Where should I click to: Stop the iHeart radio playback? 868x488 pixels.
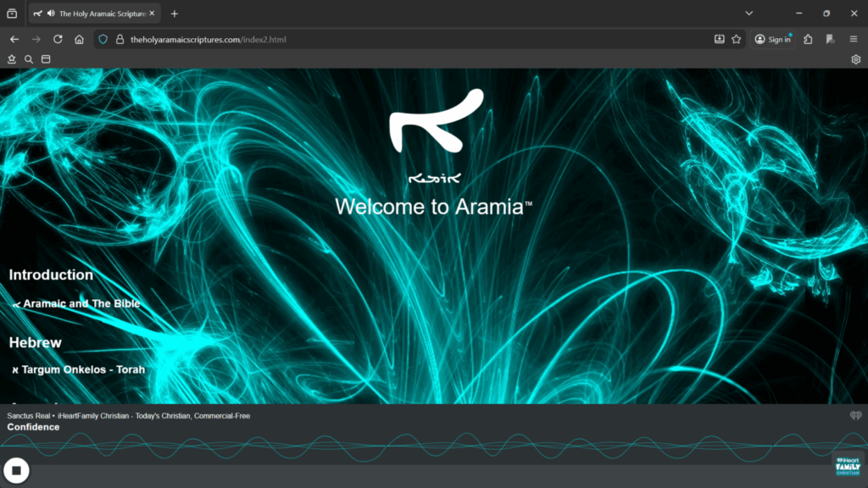pos(16,470)
